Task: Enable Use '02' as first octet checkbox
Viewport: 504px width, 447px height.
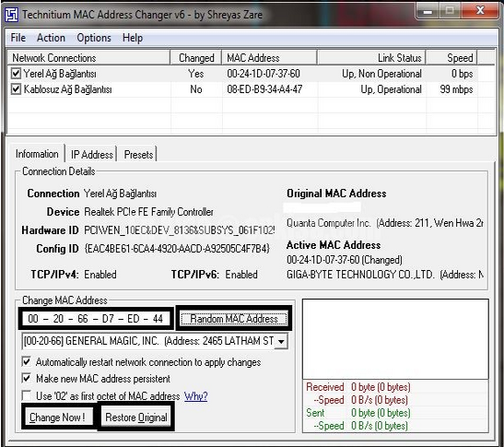Action: pos(27,395)
